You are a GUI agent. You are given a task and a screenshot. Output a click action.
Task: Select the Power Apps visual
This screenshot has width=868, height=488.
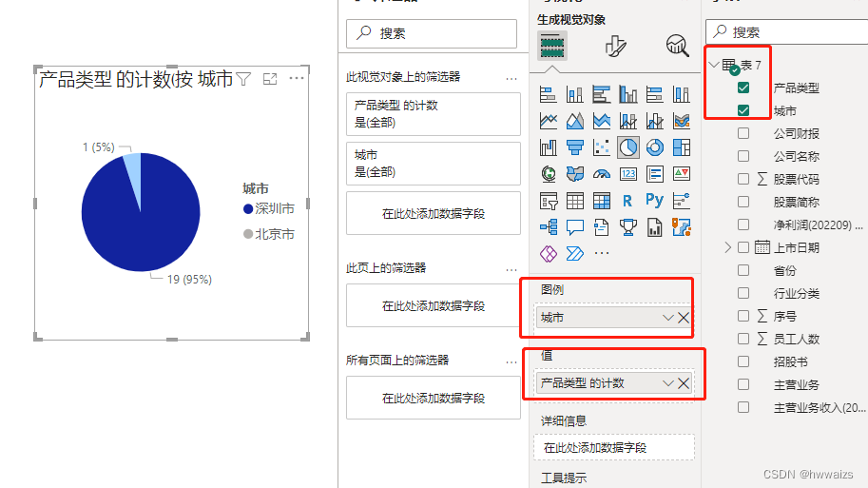tap(548, 254)
